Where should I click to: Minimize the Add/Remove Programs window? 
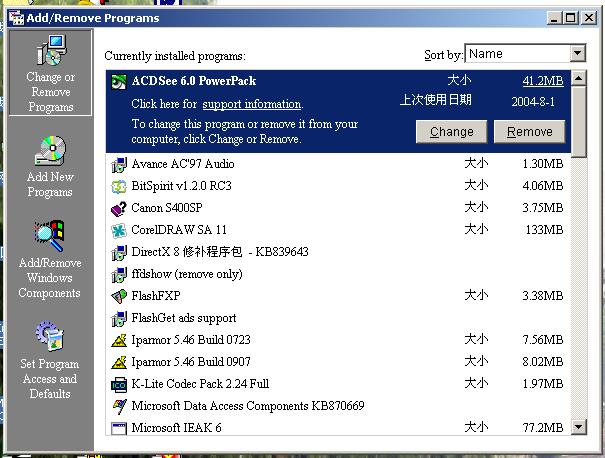[x=554, y=18]
